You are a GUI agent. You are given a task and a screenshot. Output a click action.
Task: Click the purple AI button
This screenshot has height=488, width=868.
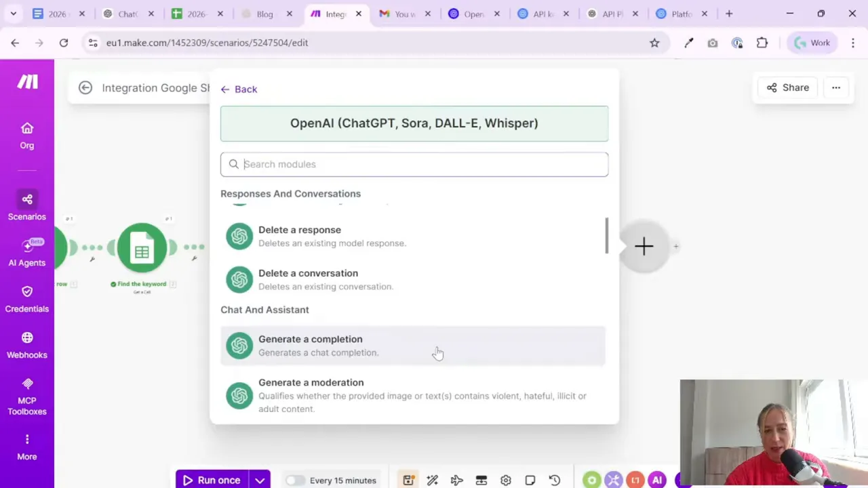tap(657, 480)
